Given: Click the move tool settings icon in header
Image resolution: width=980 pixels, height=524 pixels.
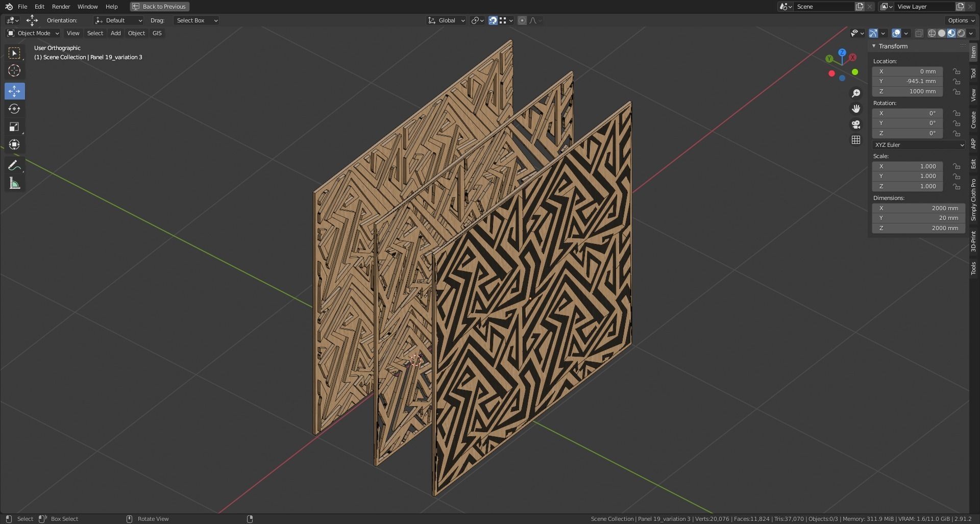Looking at the screenshot, I should tap(32, 20).
